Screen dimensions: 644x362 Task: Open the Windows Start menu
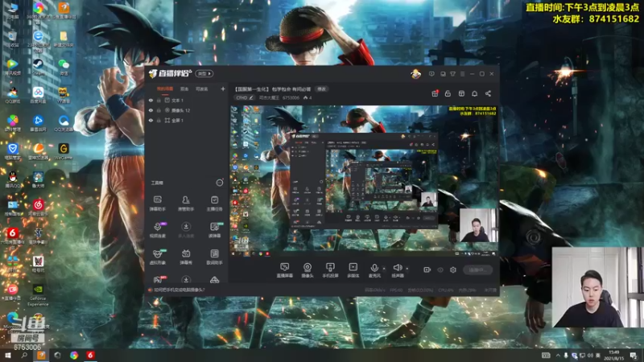[7, 355]
